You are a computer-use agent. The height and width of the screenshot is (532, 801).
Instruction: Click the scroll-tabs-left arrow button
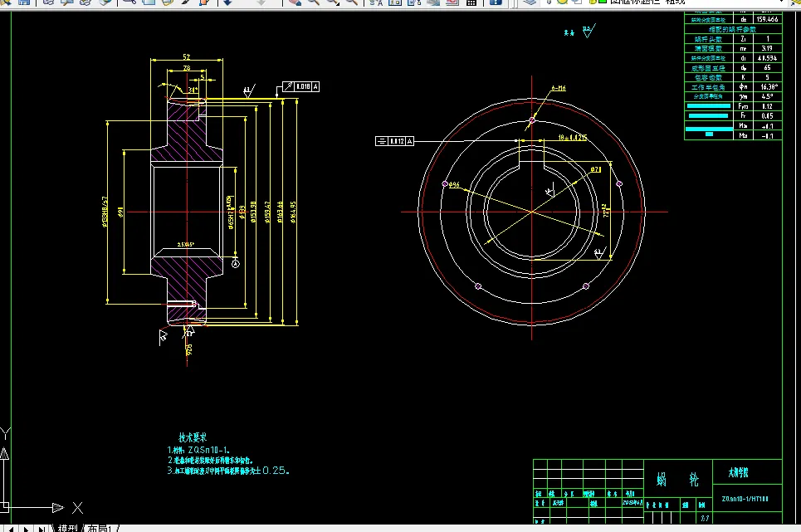coord(11,529)
